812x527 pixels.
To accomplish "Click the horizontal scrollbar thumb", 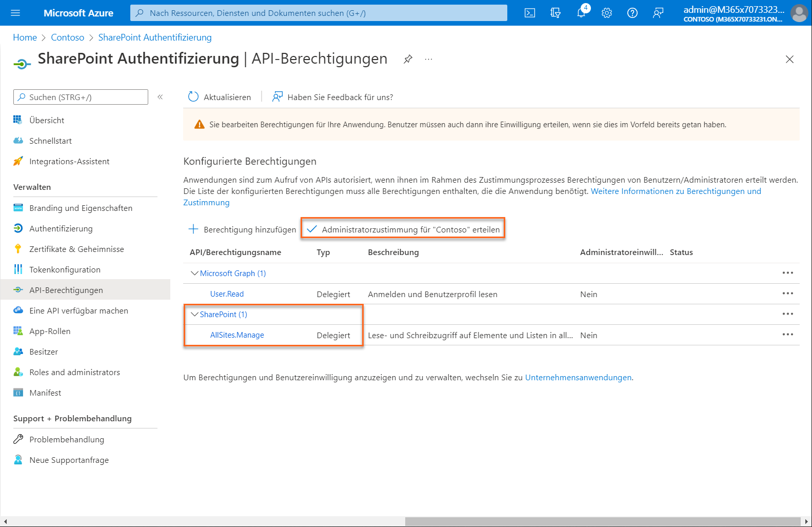I will [x=603, y=521].
